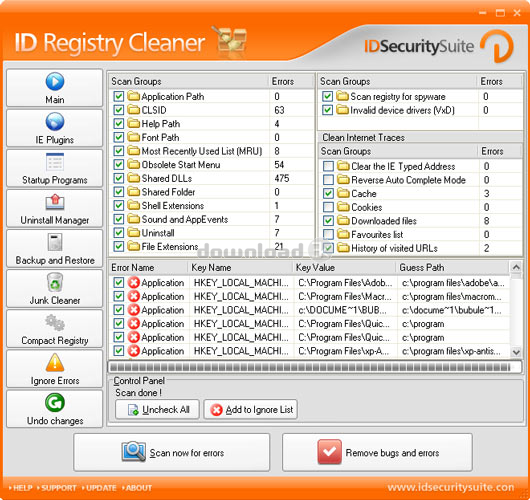This screenshot has width=530, height=500.
Task: Visit the www.idsecuritysuite.com link
Action: click(451, 487)
